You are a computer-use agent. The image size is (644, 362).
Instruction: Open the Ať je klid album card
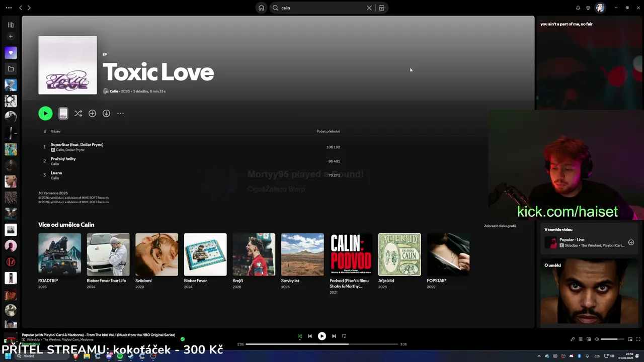coord(399,261)
